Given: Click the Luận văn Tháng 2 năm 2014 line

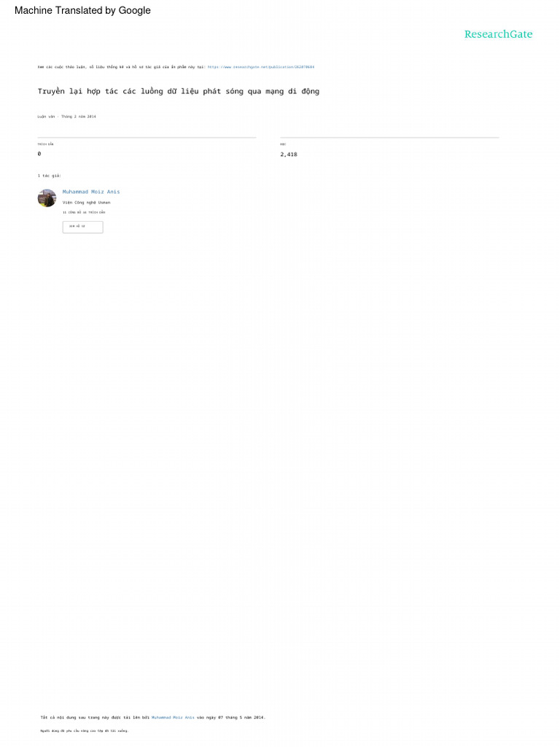Looking at the screenshot, I should 66,117.
